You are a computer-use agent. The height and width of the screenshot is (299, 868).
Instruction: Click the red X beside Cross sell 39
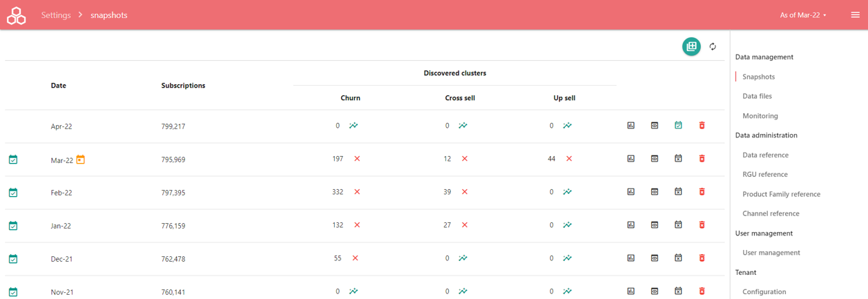pyautogui.click(x=465, y=192)
